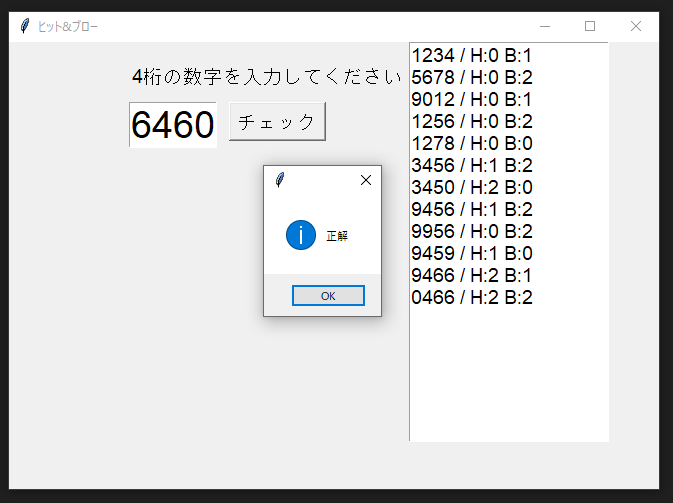The width and height of the screenshot is (673, 503).
Task: Close the ヒット&ブロー main window
Action: (636, 26)
